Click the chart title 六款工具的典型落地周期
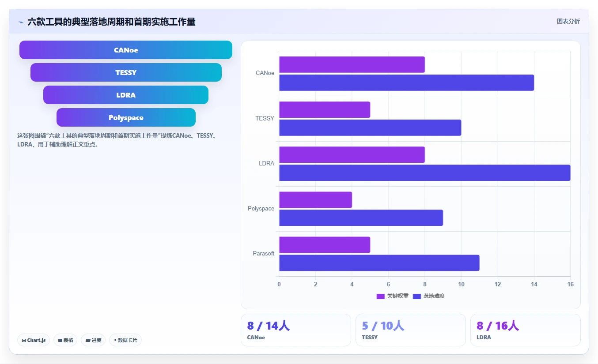 click(x=111, y=22)
